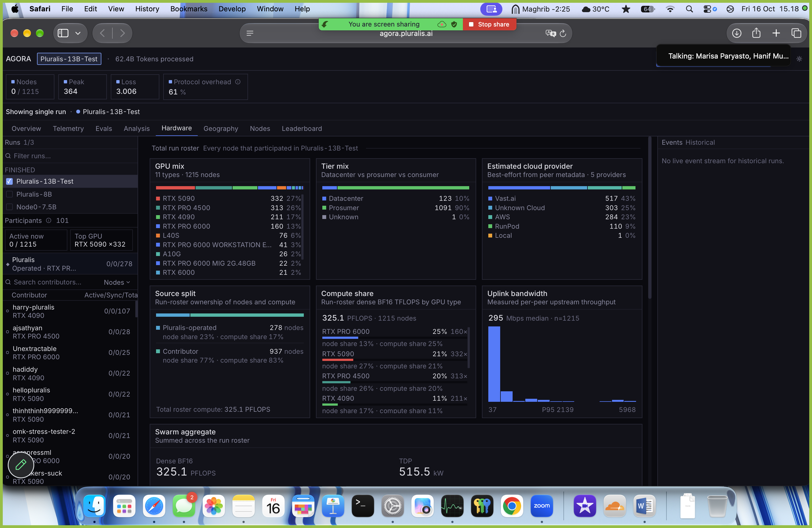Click the Spotlight search icon in menu bar

pyautogui.click(x=689, y=9)
